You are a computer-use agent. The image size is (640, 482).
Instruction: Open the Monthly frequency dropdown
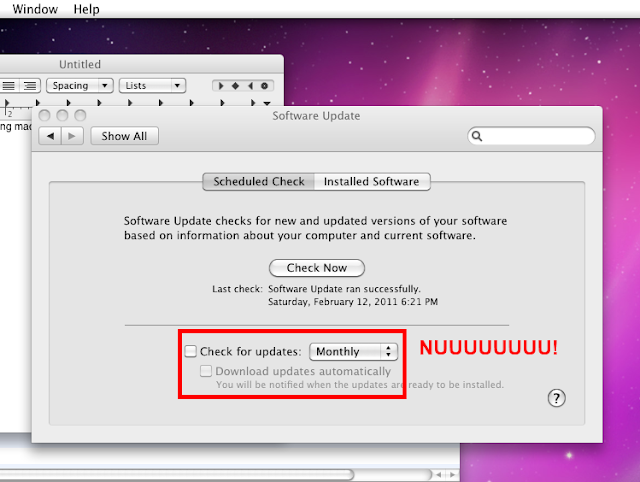coord(353,351)
